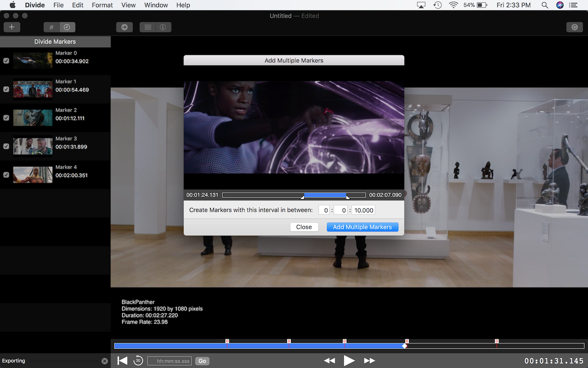Image resolution: width=588 pixels, height=368 pixels.
Task: Click the plus add marker button
Action: click(x=11, y=27)
